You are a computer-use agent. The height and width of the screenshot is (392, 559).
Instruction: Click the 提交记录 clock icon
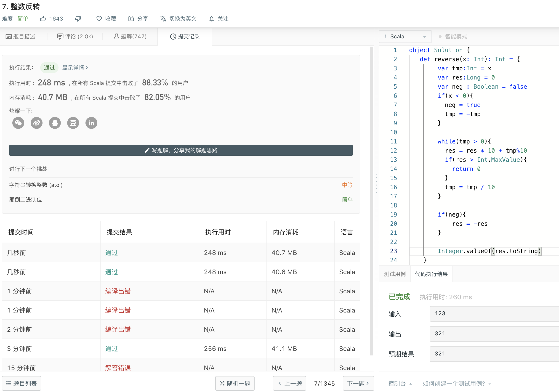173,37
